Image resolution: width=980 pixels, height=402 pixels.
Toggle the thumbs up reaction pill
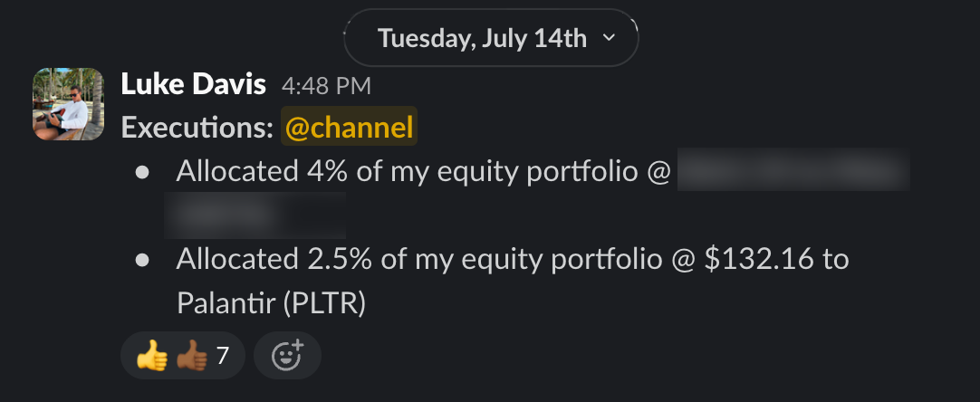click(182, 356)
